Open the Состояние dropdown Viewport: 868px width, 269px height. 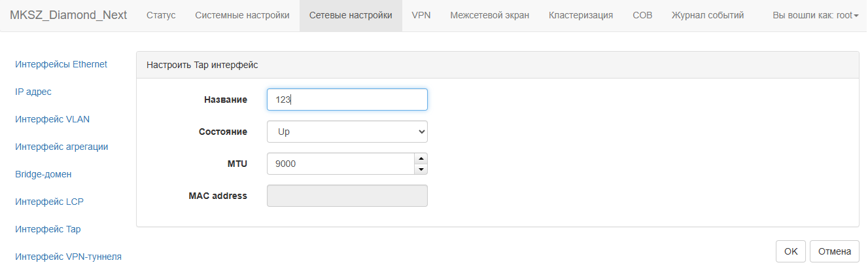(347, 132)
